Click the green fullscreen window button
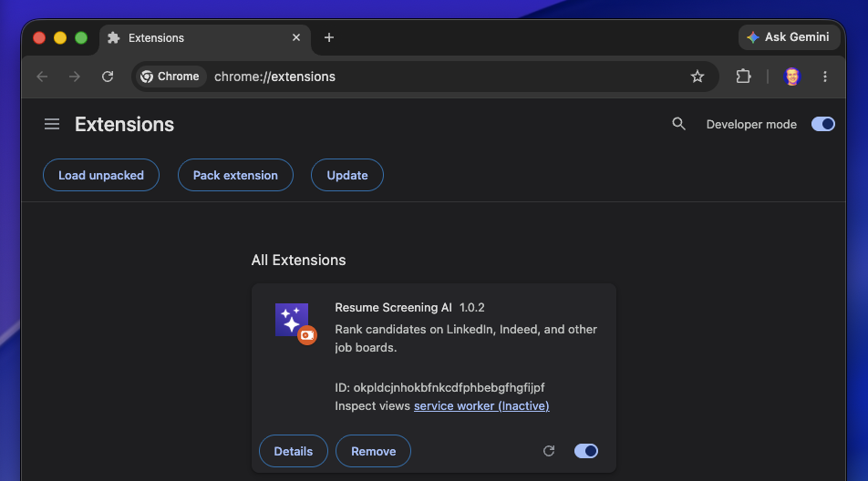 (81, 37)
